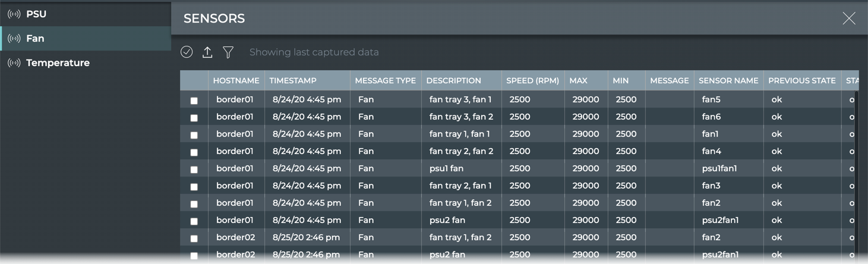Sort table by Speed (RPM) header
Viewport: 868px width, 264px height.
click(x=532, y=81)
